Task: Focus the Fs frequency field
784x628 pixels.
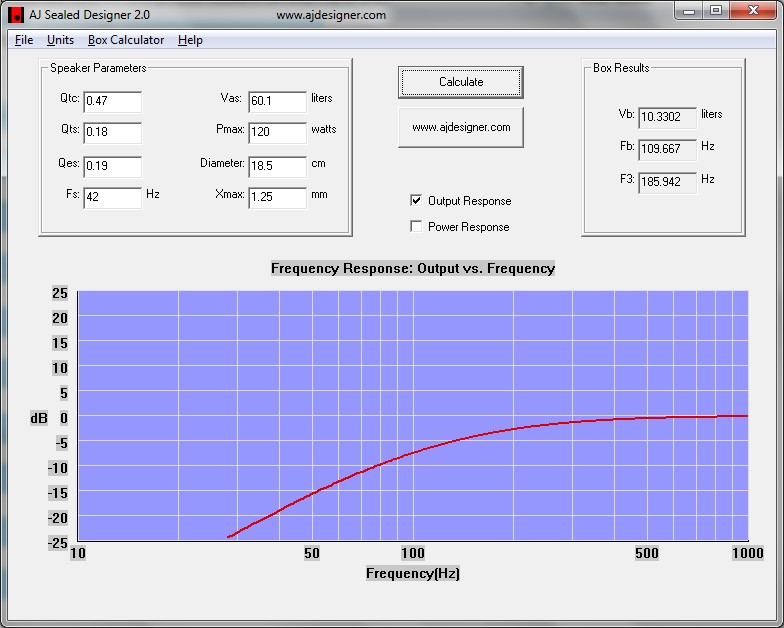Action: coord(112,197)
